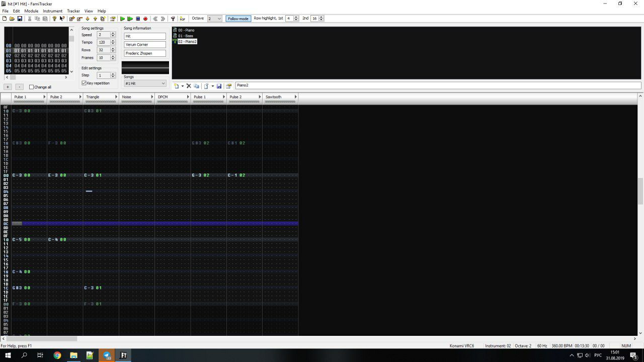Image resolution: width=644 pixels, height=362 pixels.
Task: Load an instrument from file
Action: tap(206, 86)
